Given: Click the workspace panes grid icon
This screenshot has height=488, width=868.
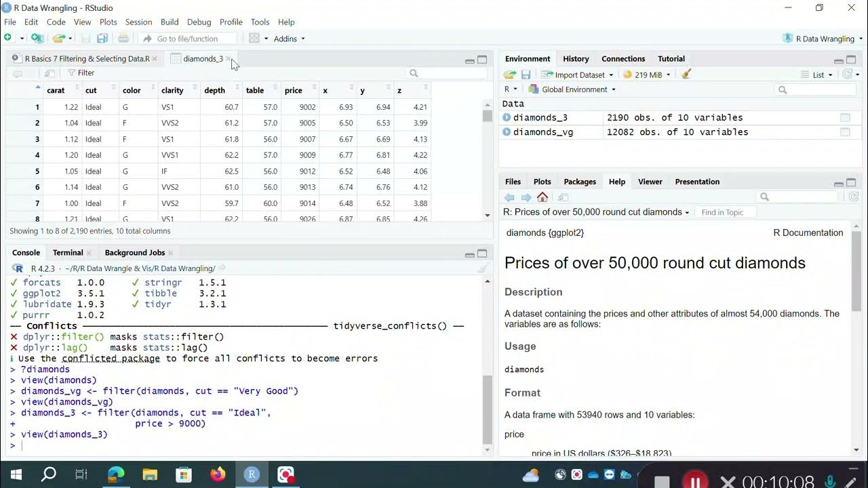Looking at the screenshot, I should (254, 38).
